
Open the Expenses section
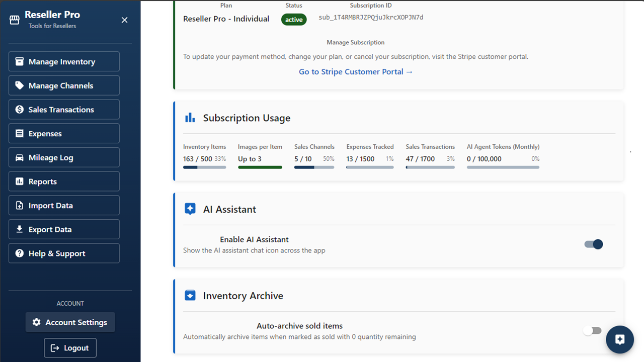[x=64, y=133]
